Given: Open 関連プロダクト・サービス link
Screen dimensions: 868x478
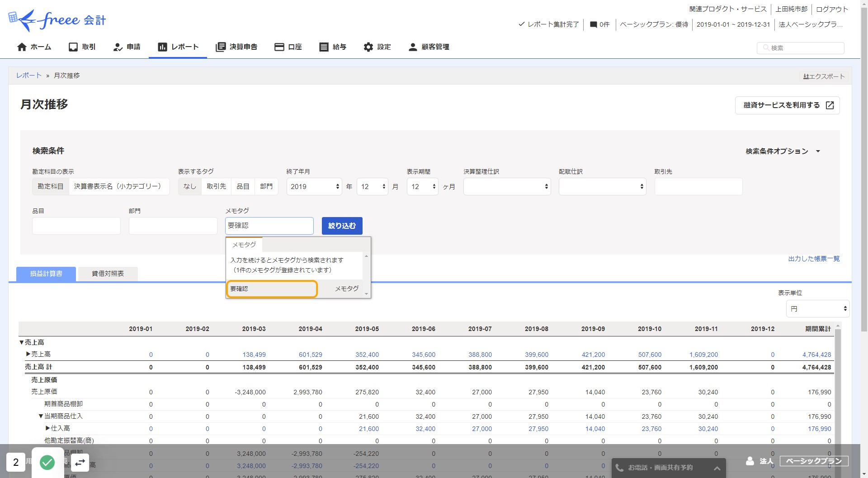Looking at the screenshot, I should pyautogui.click(x=728, y=9).
